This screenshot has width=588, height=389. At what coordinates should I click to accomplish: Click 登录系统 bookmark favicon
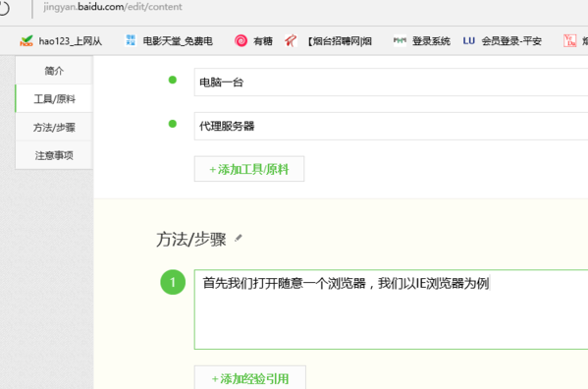point(400,40)
